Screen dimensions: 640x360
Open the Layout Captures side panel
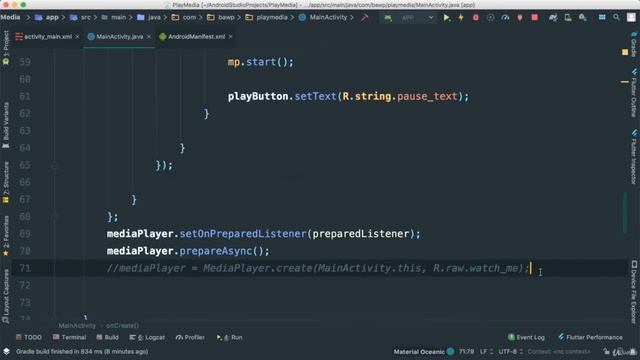click(6, 296)
